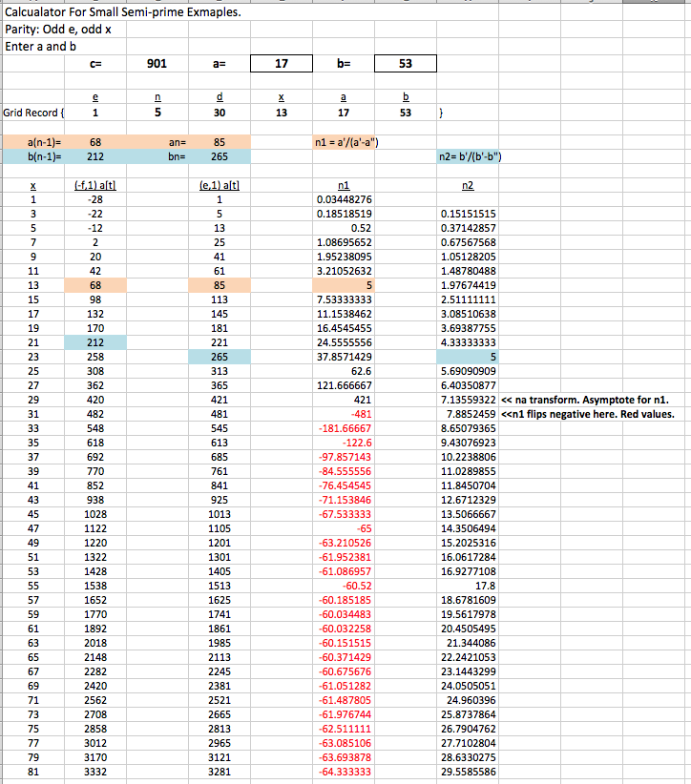Click the n2 value 0.15151515
The width and height of the screenshot is (691, 784).
click(x=469, y=214)
